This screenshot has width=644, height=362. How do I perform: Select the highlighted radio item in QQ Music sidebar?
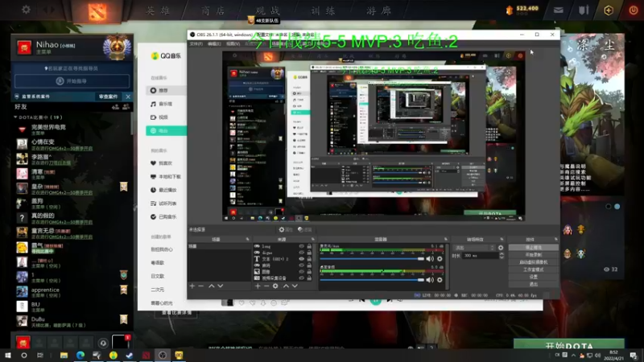pos(167,130)
